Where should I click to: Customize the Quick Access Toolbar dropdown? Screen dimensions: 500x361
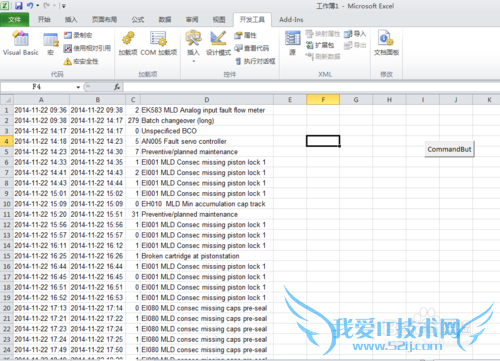[x=64, y=6]
